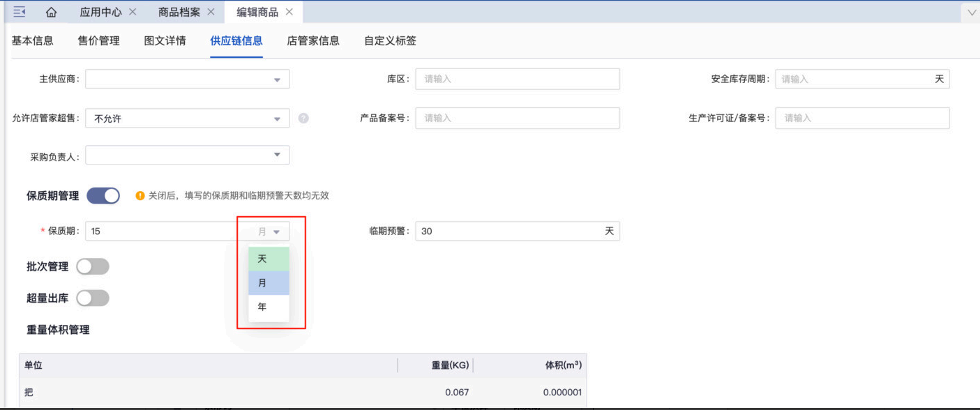Close the 商品档案 tab
Screen dimensions: 980x410
211,12
